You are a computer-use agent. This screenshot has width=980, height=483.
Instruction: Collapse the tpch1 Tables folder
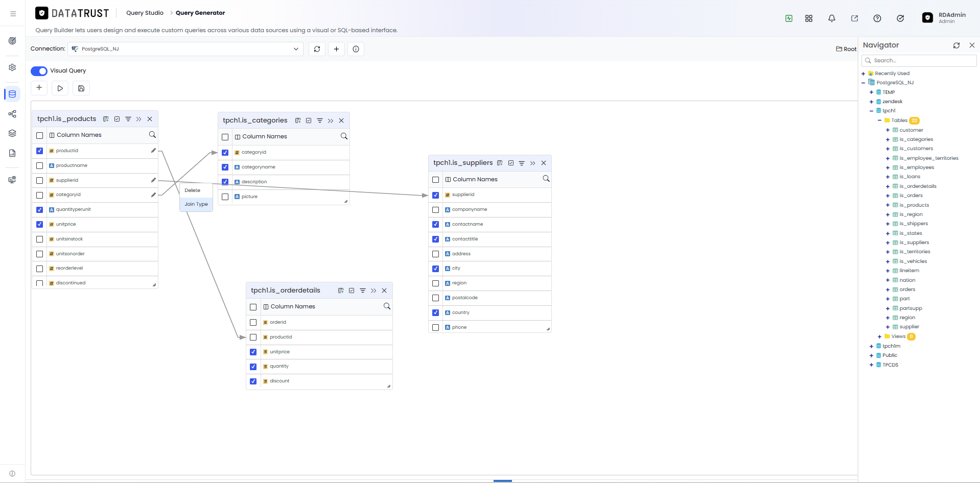tap(880, 120)
